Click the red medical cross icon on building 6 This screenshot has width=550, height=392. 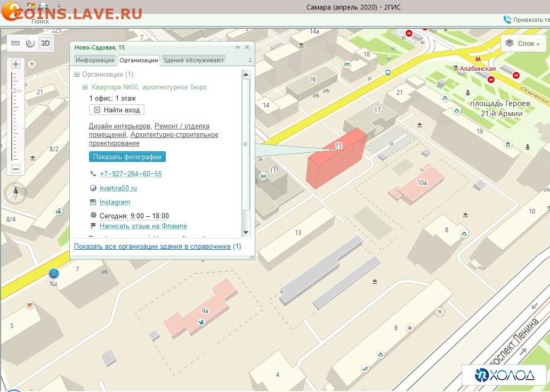pos(409,328)
